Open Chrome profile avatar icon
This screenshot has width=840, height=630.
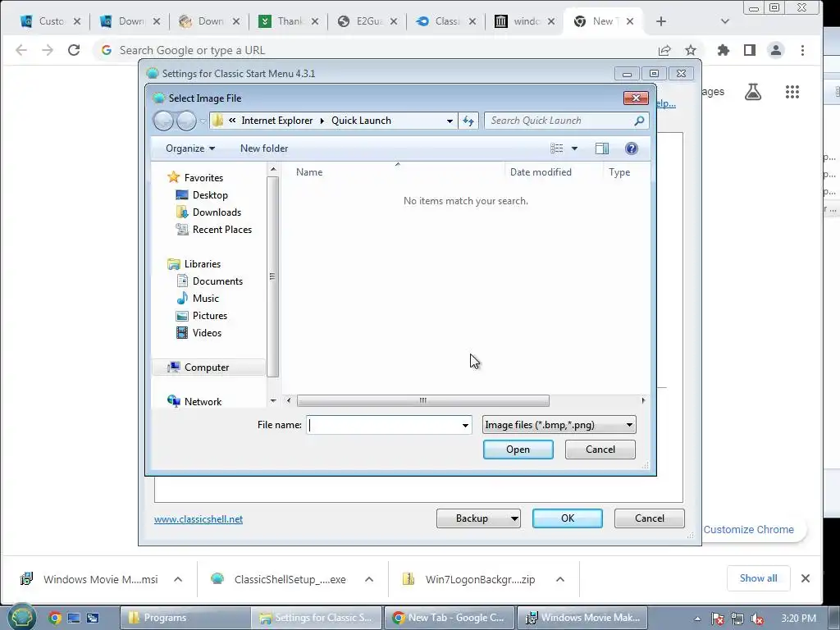(x=776, y=50)
